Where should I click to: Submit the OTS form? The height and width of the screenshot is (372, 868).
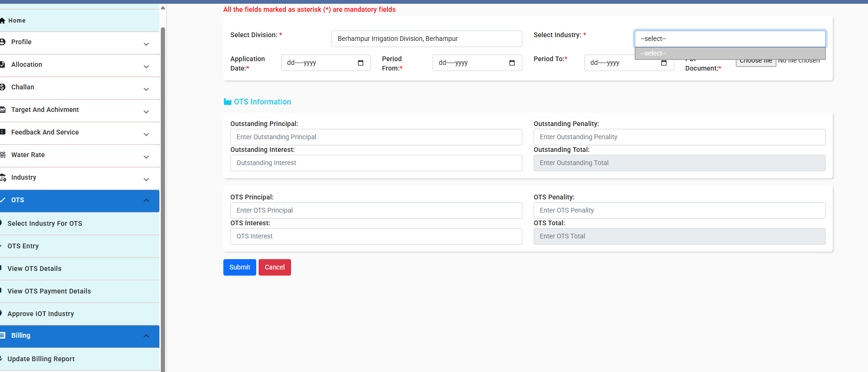tap(240, 267)
